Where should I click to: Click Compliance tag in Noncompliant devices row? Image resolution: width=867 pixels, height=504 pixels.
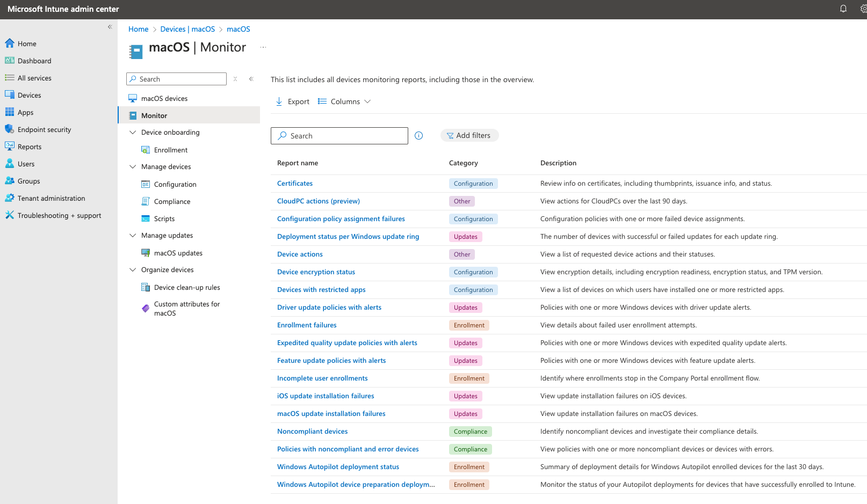[471, 432]
